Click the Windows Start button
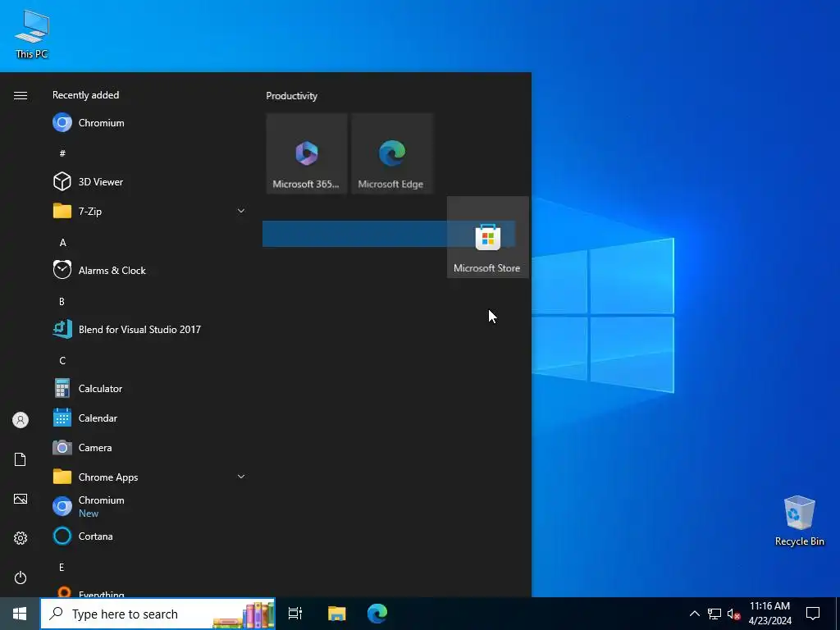The width and height of the screenshot is (840, 630). 20,614
